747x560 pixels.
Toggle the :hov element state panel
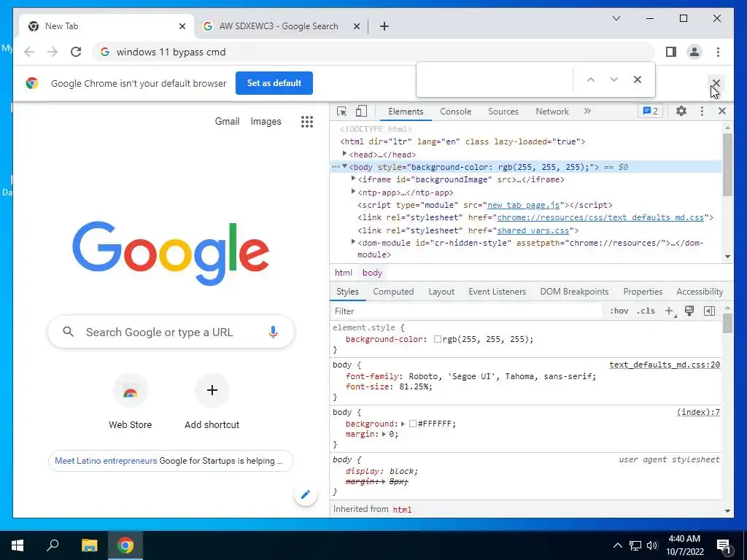(619, 311)
